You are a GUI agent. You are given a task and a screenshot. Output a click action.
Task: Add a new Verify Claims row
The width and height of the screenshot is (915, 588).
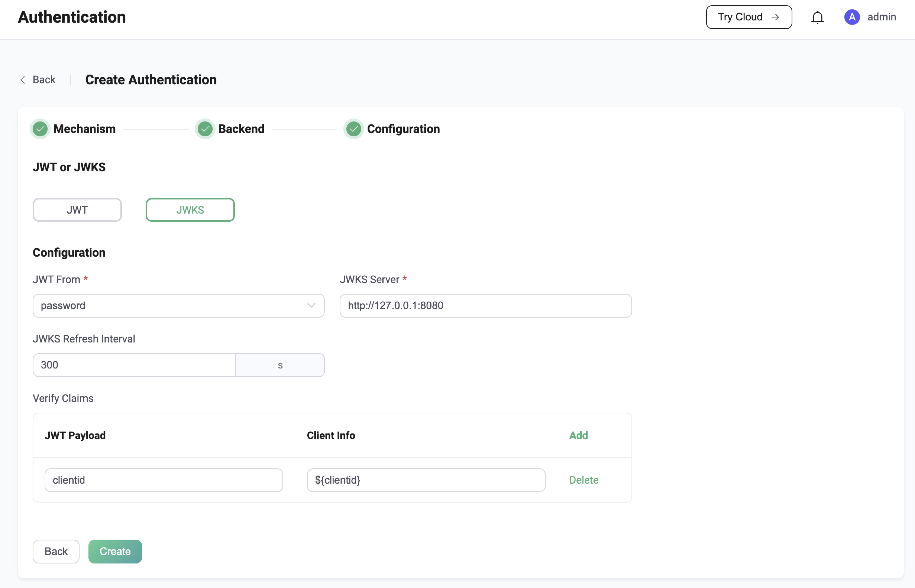tap(578, 435)
